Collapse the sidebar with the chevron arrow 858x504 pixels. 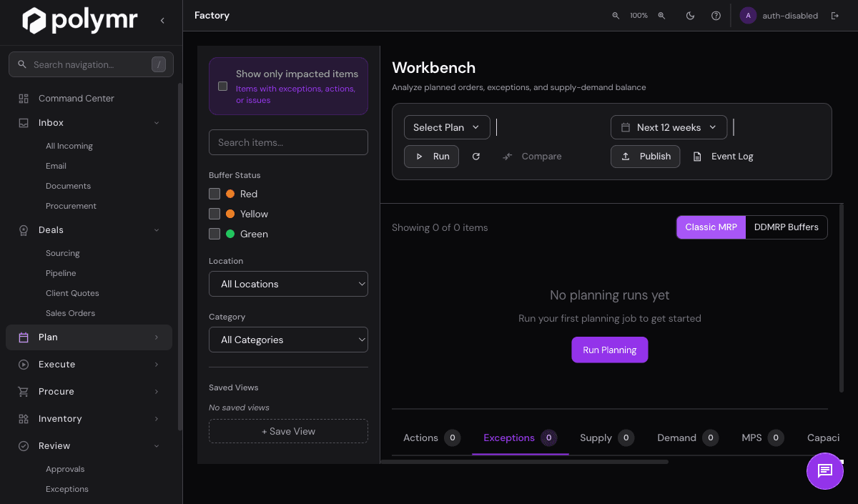[x=162, y=21]
